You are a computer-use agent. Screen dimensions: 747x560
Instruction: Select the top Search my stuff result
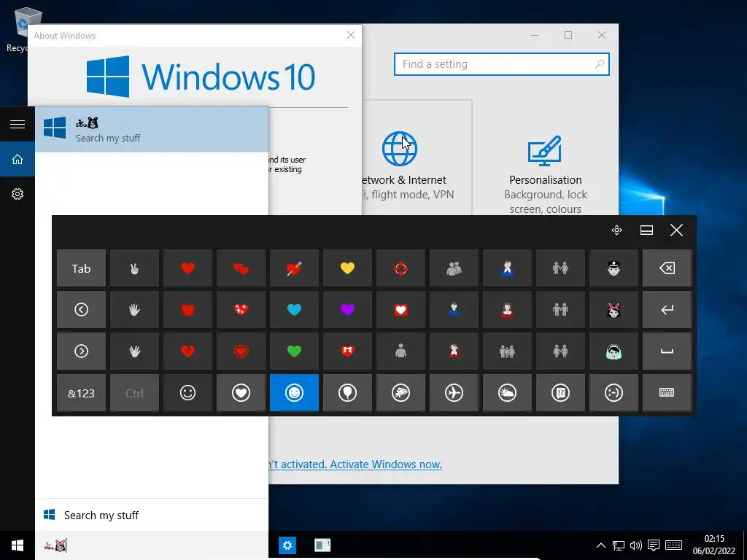tap(152, 130)
